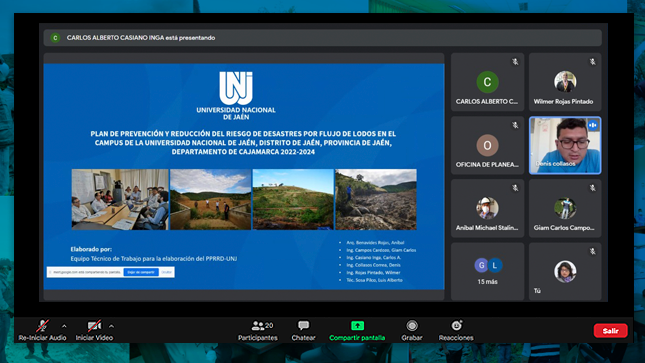Expand video options chevron beside camera
Image resolution: width=645 pixels, height=363 pixels.
pyautogui.click(x=111, y=326)
